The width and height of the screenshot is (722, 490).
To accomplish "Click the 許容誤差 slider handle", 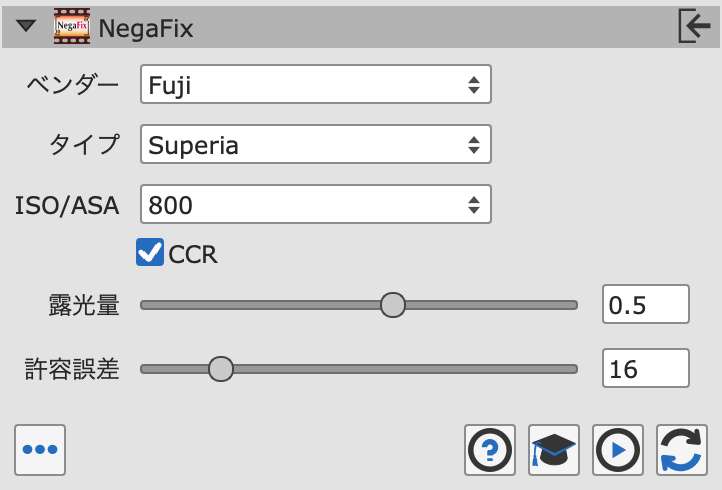I will pyautogui.click(x=220, y=369).
